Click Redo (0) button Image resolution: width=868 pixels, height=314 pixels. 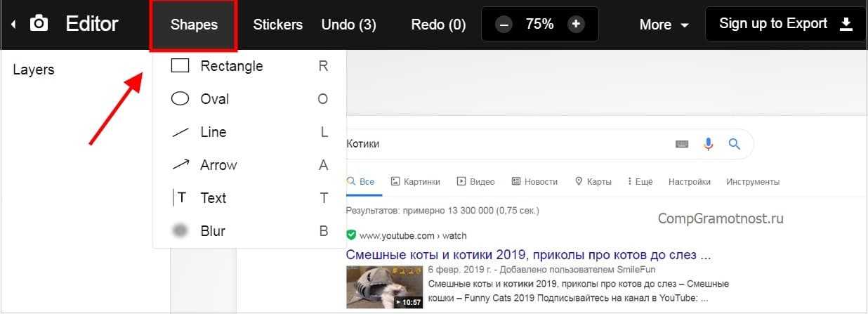tap(438, 25)
